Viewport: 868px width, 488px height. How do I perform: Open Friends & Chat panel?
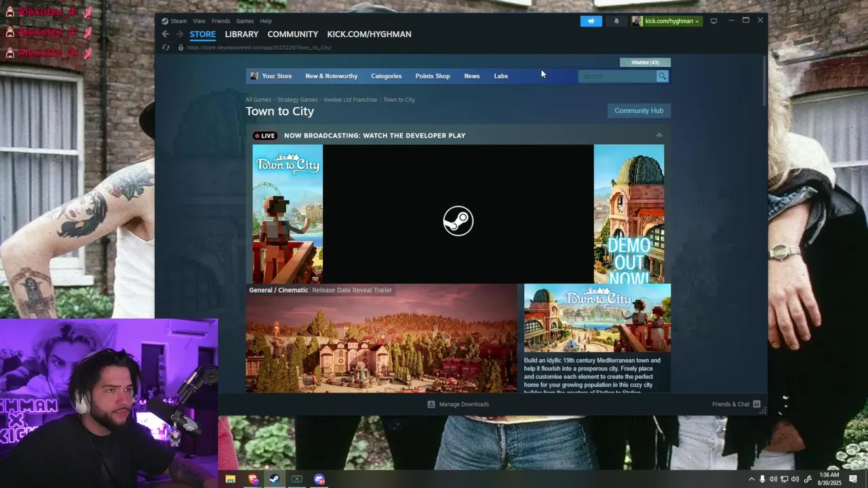point(736,404)
